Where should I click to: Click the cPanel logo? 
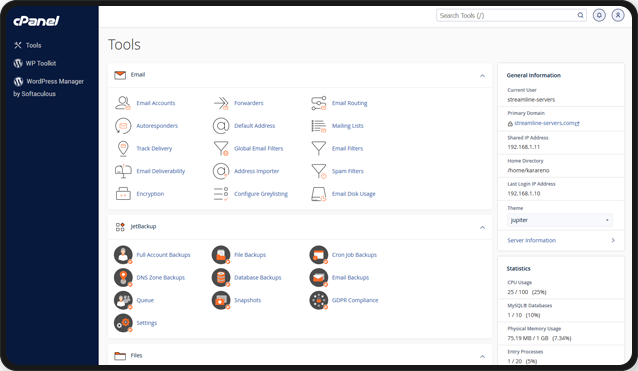click(36, 21)
